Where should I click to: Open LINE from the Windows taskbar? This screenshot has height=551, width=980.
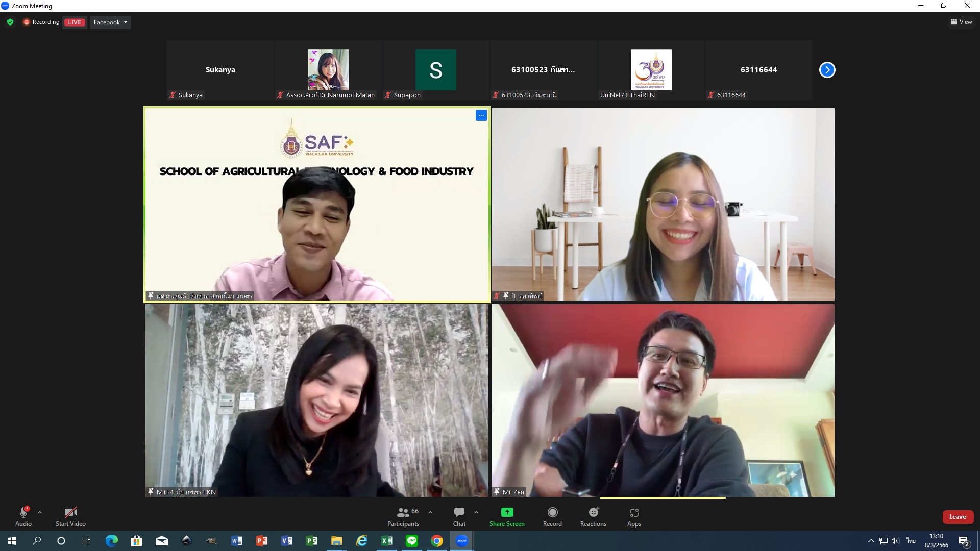pyautogui.click(x=412, y=541)
